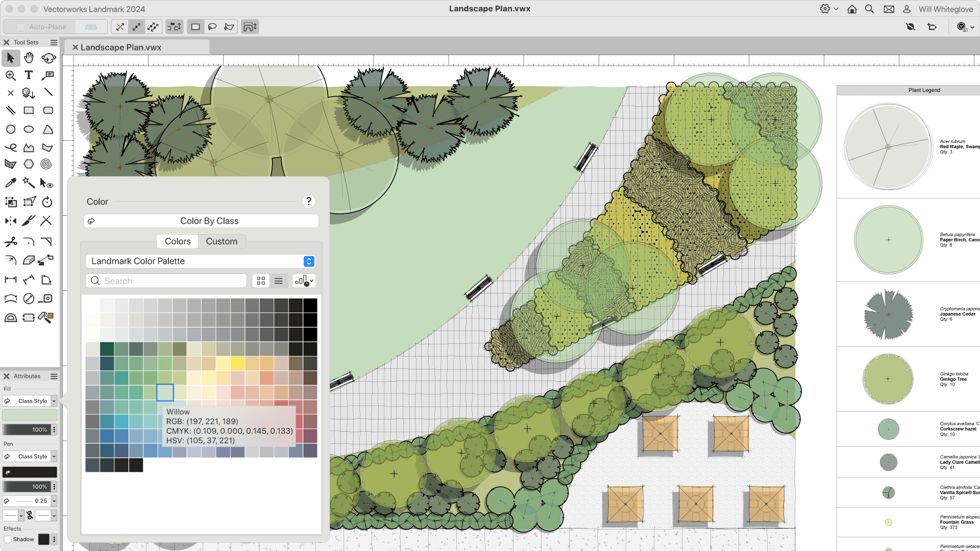This screenshot has height=551, width=980.
Task: Select the 2D Selection tool
Action: click(10, 57)
